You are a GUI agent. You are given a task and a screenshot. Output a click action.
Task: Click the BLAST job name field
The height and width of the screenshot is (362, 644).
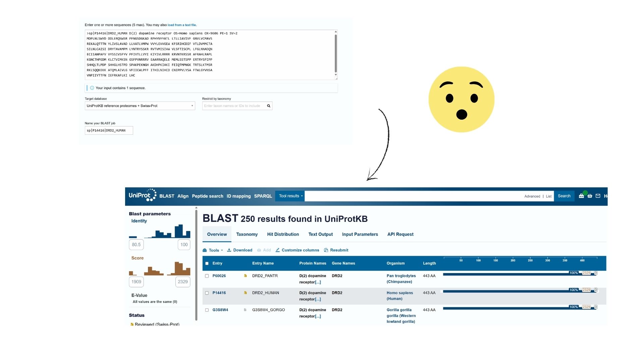tap(109, 130)
